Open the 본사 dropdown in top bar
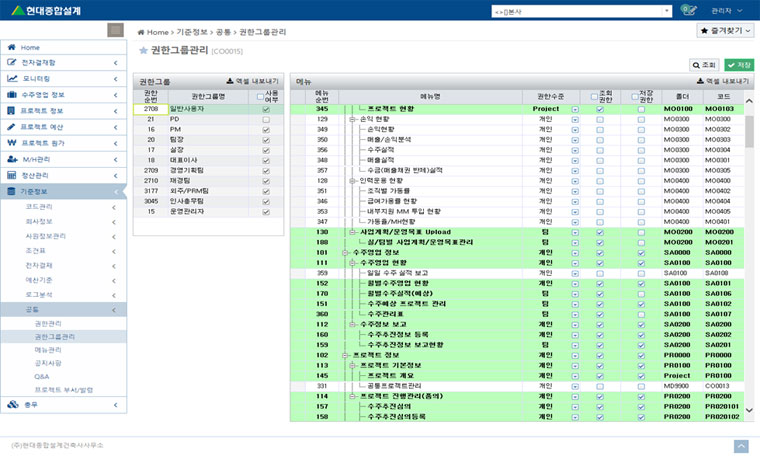This screenshot has width=760, height=456. click(x=581, y=10)
